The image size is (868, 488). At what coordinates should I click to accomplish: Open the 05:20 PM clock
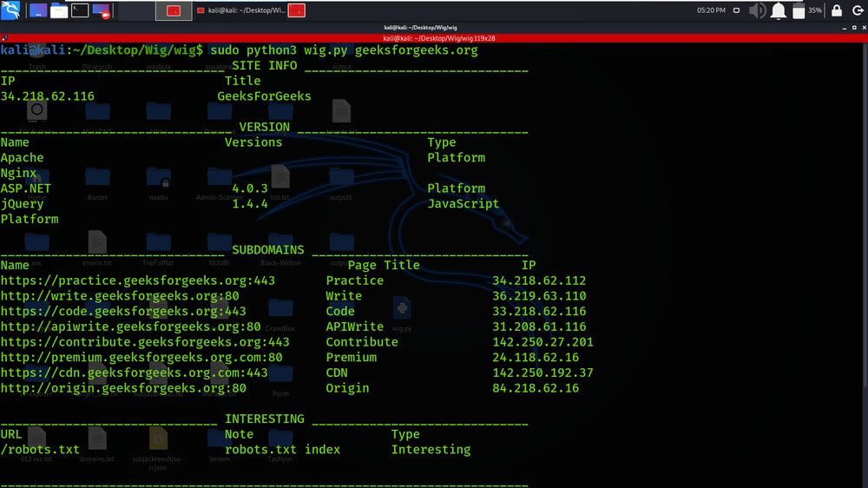pos(711,10)
